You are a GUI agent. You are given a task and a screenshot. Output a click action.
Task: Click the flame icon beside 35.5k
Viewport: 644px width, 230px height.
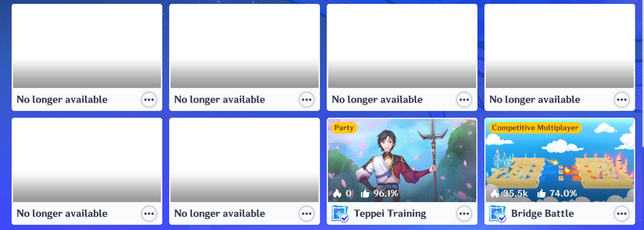click(x=494, y=193)
